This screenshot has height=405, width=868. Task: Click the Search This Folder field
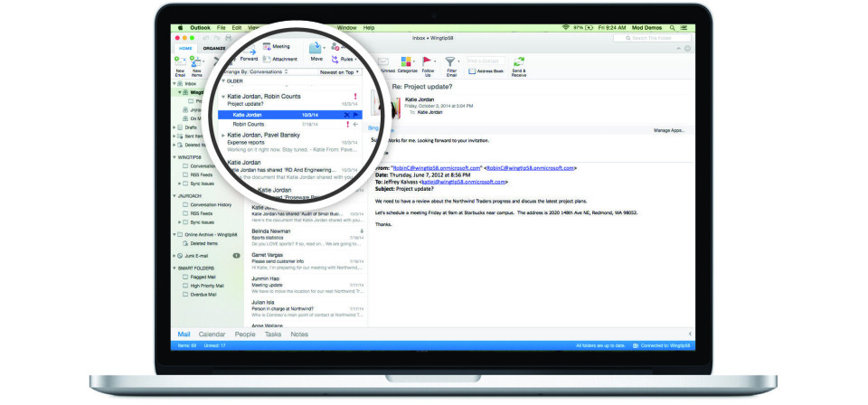coord(653,38)
